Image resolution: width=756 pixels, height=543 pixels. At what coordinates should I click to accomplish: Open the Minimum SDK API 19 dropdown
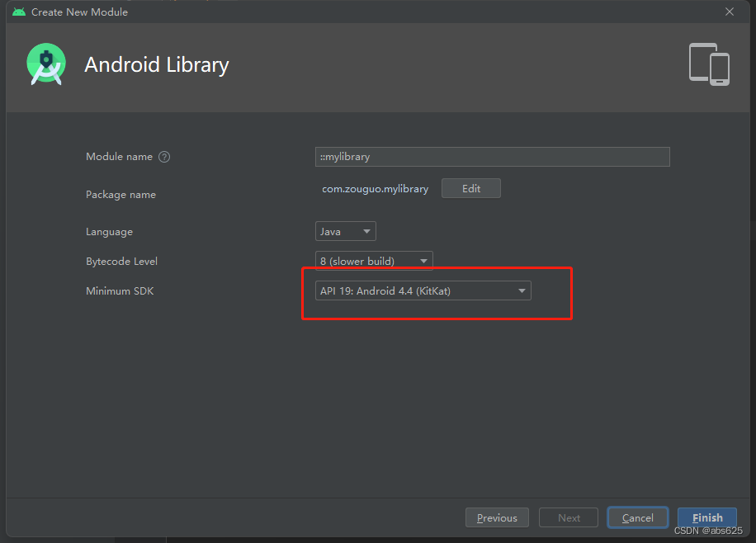click(x=423, y=290)
